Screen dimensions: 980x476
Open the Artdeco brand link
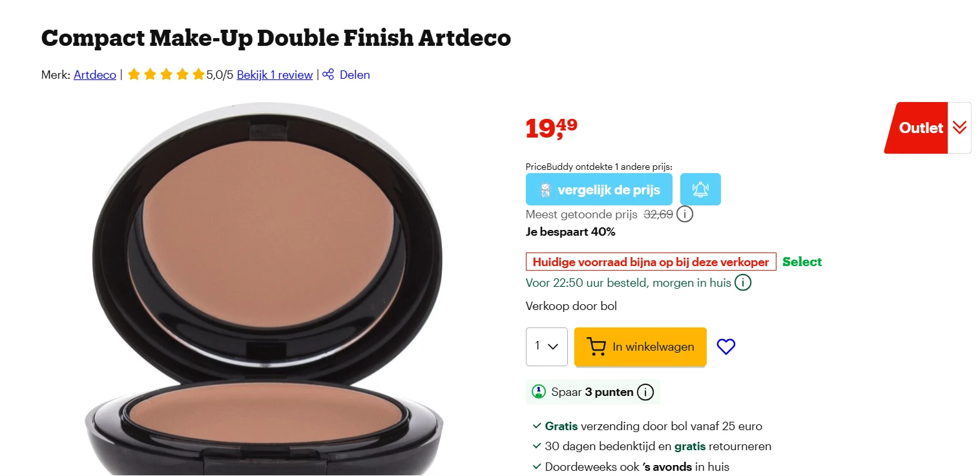pos(95,75)
